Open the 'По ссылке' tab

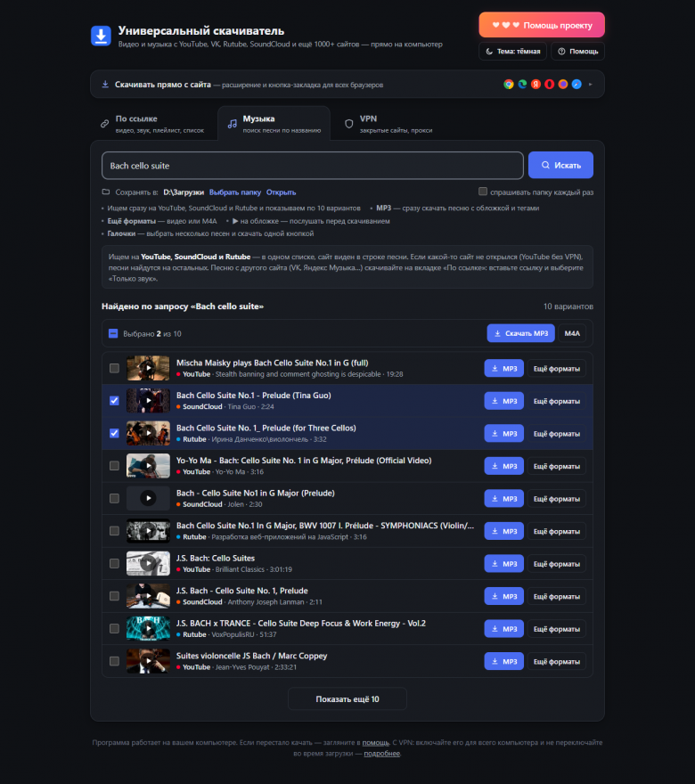tap(153, 124)
